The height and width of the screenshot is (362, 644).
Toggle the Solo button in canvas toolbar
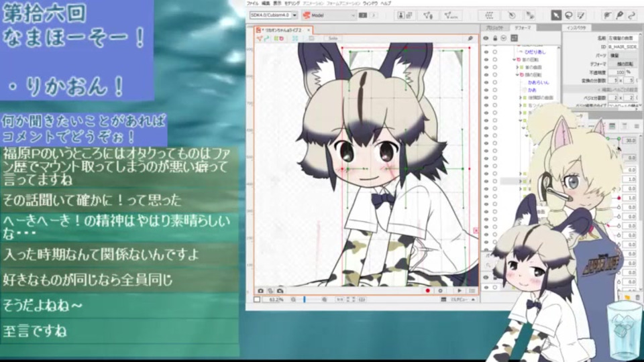(x=333, y=38)
